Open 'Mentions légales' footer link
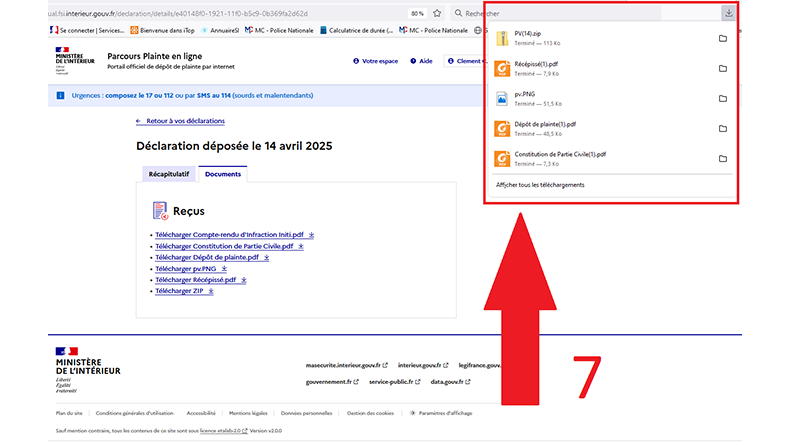The height and width of the screenshot is (445, 791). (x=248, y=413)
